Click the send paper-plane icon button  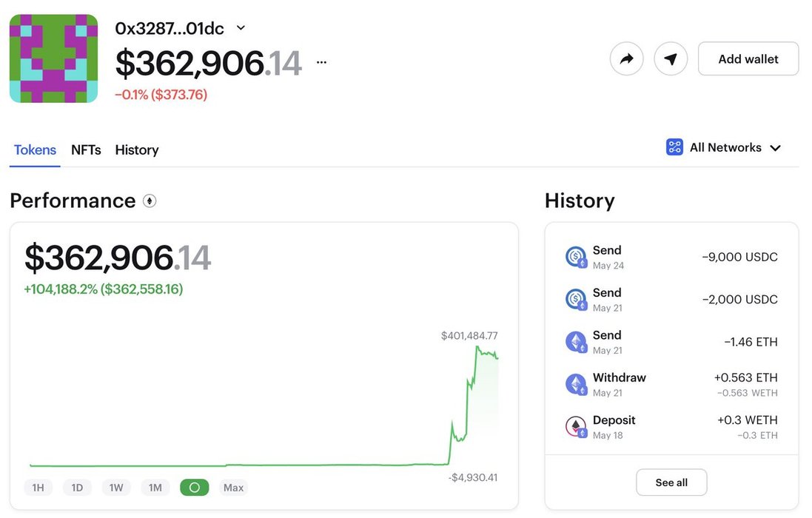671,58
